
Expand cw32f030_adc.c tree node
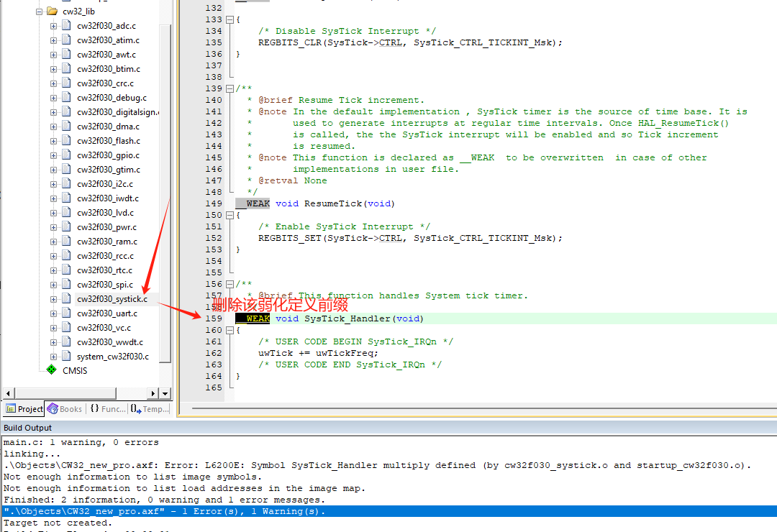[x=53, y=26]
